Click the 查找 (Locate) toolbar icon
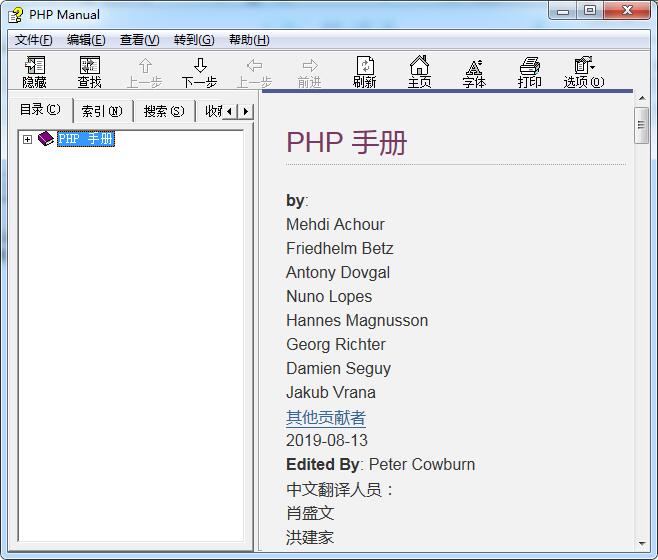This screenshot has height=560, width=658. coord(89,72)
